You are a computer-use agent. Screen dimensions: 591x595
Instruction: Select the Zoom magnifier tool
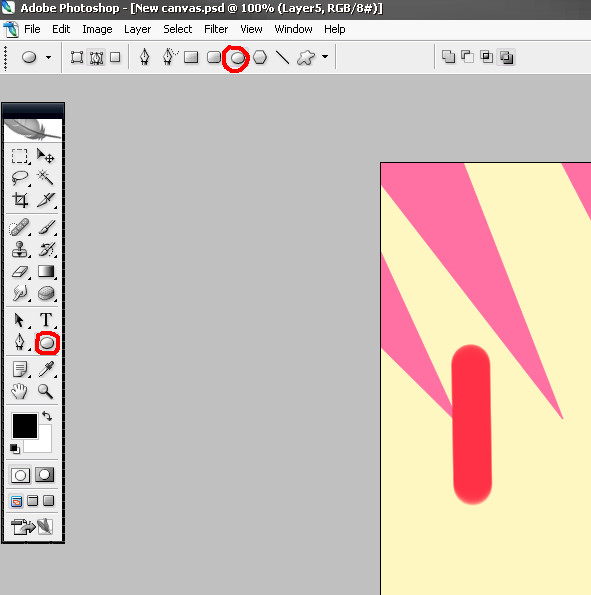point(45,391)
